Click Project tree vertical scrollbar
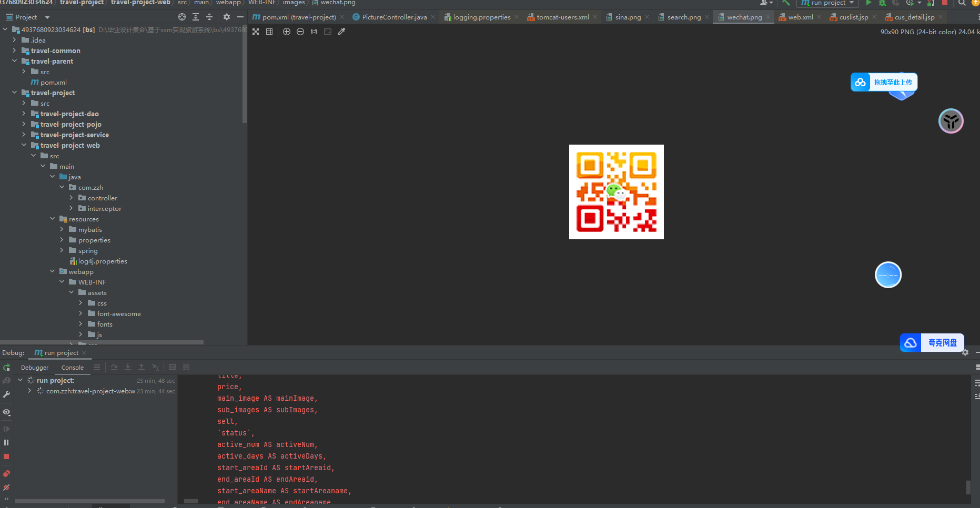The width and height of the screenshot is (980, 508). click(x=244, y=74)
